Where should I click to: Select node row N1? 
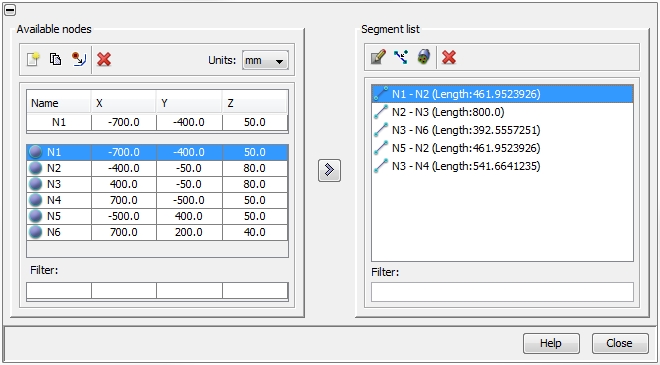tap(157, 152)
